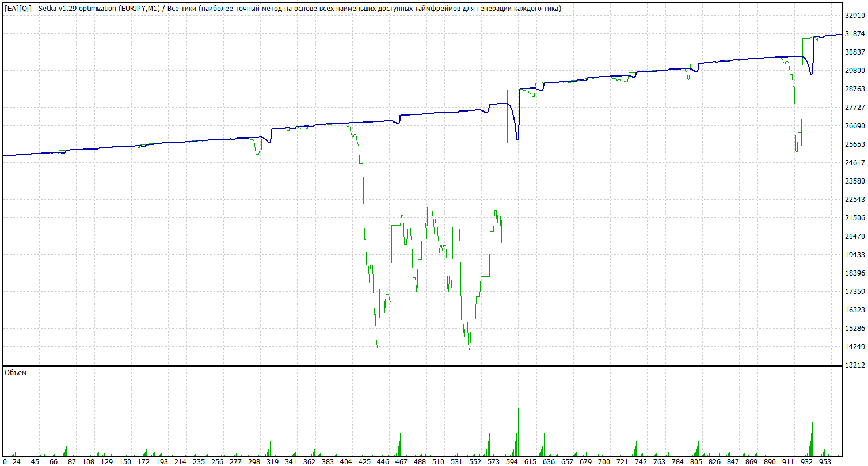Screen dimensions: 868x466
Task: Click the 953 horizontal axis label
Action: pyautogui.click(x=825, y=461)
